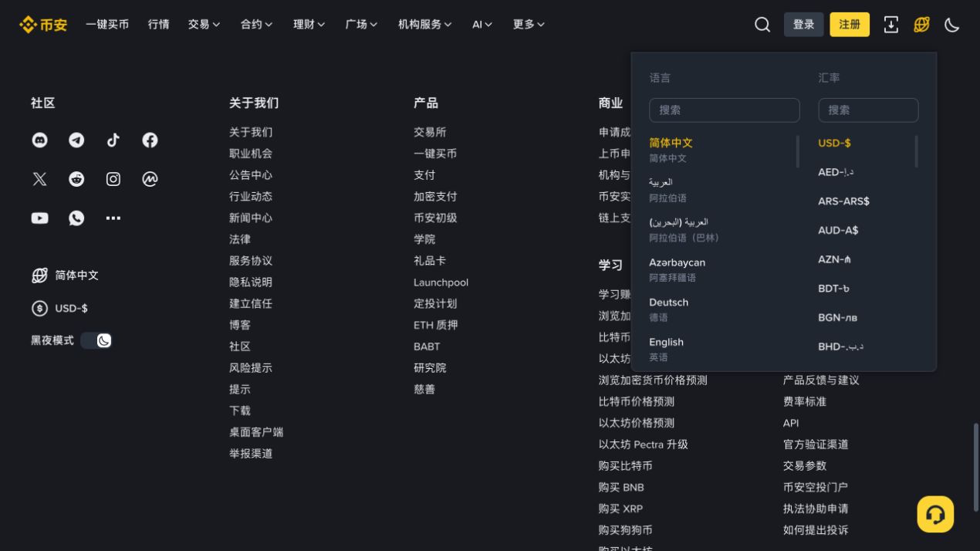Click the search magnifier icon in header
The height and width of the screenshot is (551, 980).
pos(762,25)
